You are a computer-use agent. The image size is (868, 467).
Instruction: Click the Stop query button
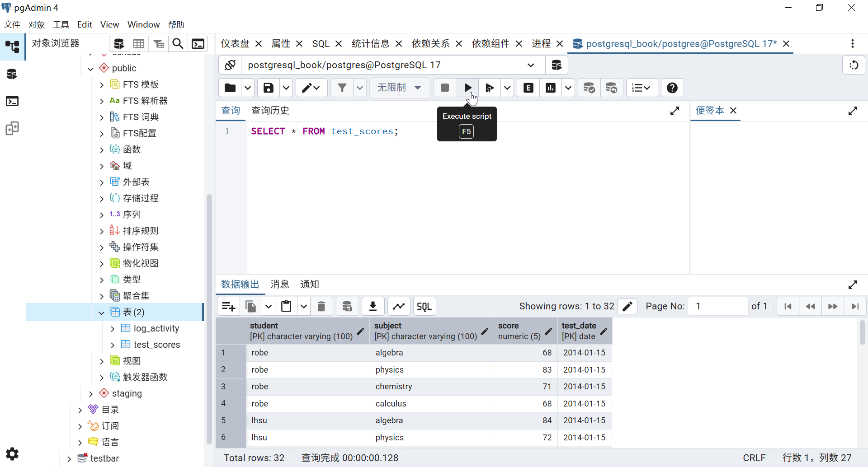coord(444,88)
